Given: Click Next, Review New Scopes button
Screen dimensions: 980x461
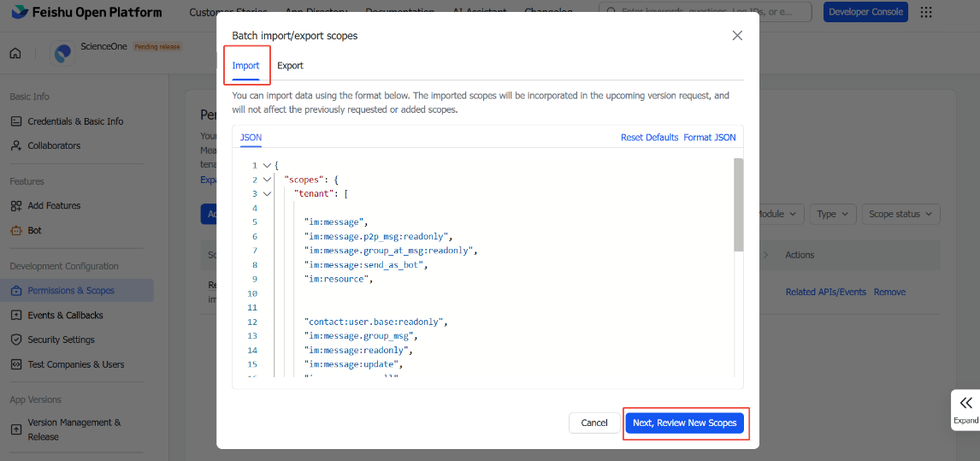Looking at the screenshot, I should click(x=684, y=423).
